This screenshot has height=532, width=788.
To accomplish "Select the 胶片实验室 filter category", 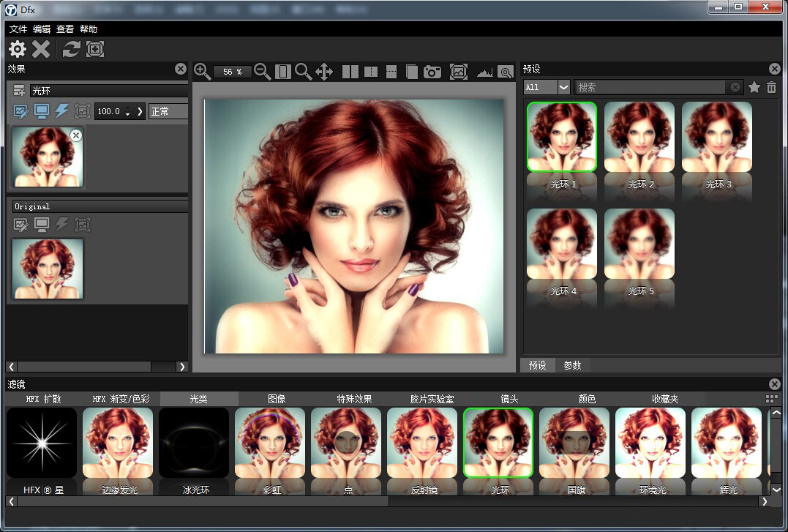I will point(432,399).
